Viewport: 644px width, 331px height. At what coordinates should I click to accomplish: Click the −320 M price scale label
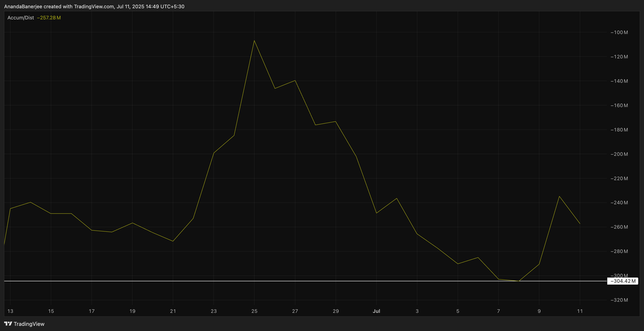(619, 300)
